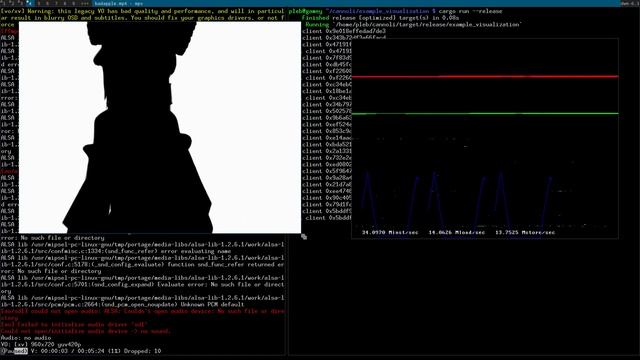Viewport: 640px width, 360px height.
Task: Click the 'Dropped: 10' counter in the mpv status line
Action: (x=142, y=351)
